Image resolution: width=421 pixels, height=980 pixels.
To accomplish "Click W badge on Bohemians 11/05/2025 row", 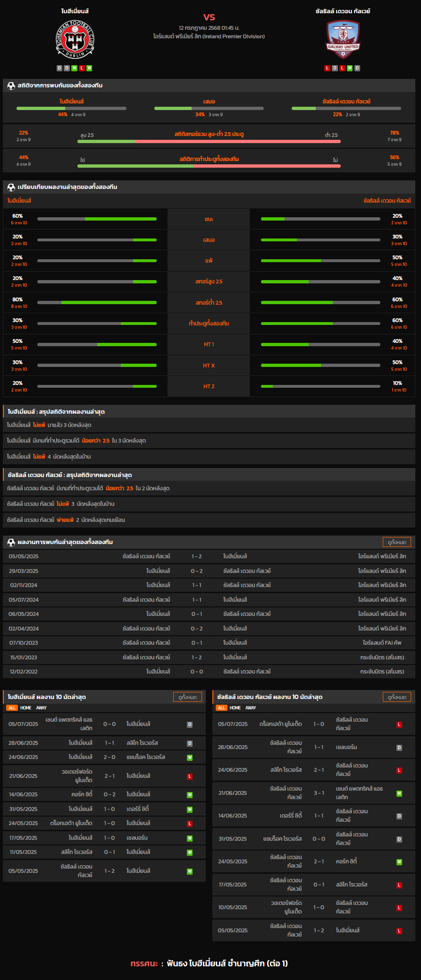I will [x=190, y=852].
